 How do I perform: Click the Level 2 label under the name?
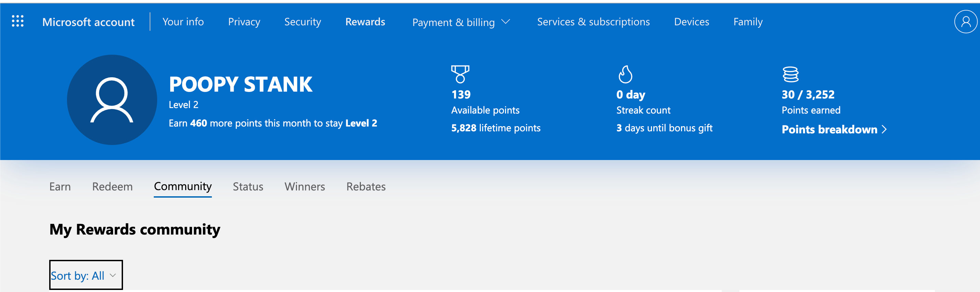183,105
